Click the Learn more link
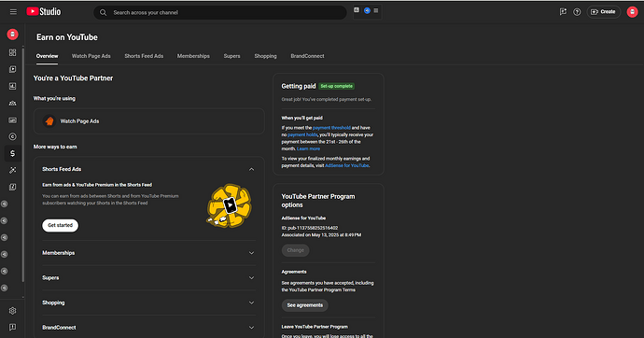This screenshot has height=338, width=644. (x=308, y=148)
